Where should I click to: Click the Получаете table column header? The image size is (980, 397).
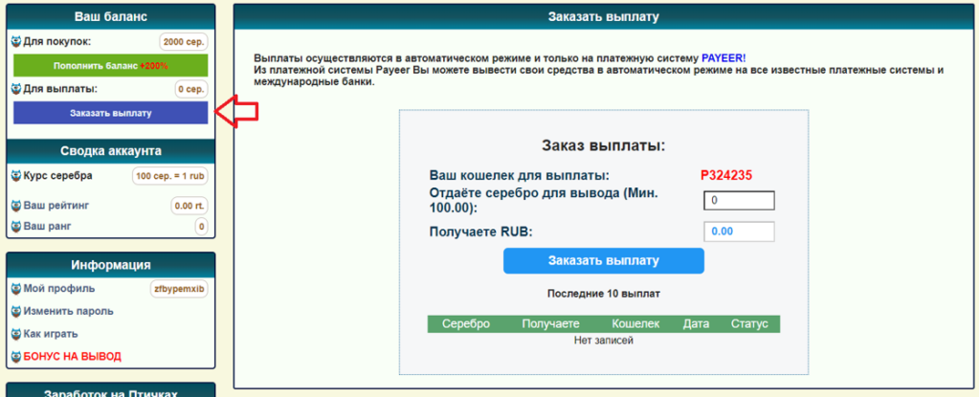click(x=550, y=324)
